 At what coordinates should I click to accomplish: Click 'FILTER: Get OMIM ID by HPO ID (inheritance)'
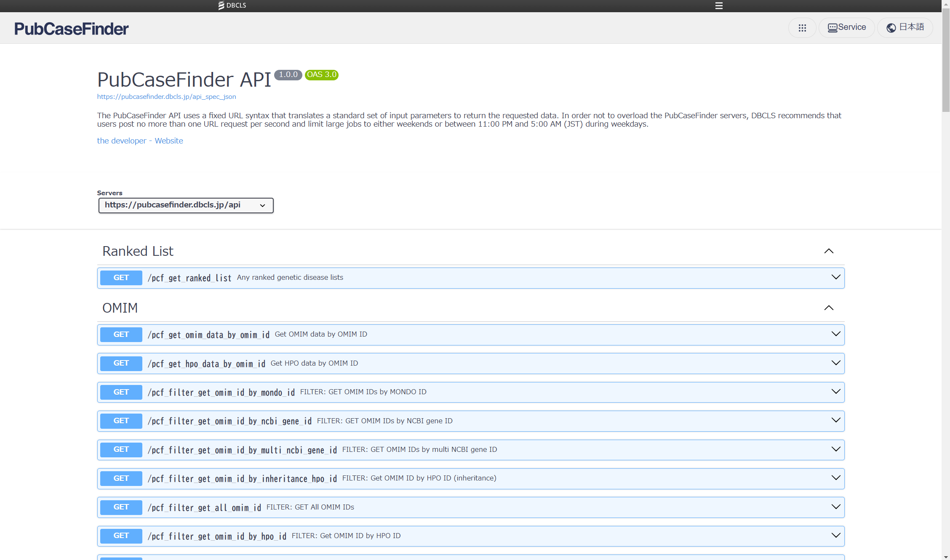(419, 478)
